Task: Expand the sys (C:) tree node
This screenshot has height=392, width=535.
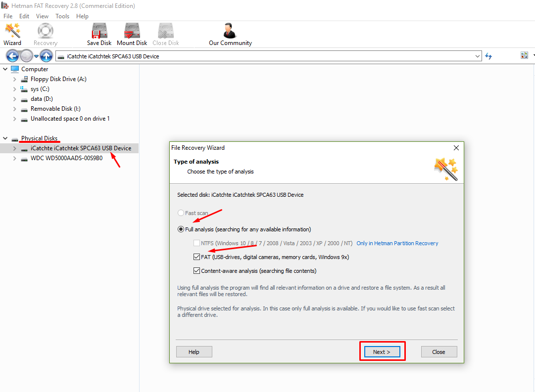Action: (x=15, y=89)
